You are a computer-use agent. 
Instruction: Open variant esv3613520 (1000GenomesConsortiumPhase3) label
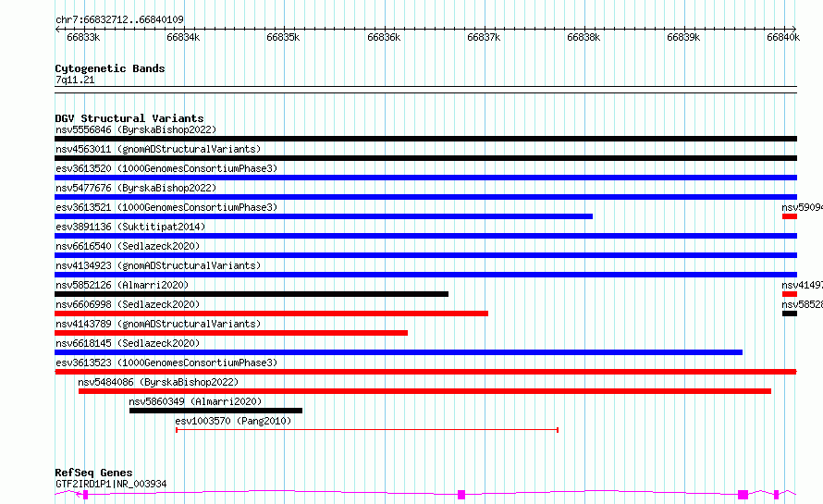point(166,168)
